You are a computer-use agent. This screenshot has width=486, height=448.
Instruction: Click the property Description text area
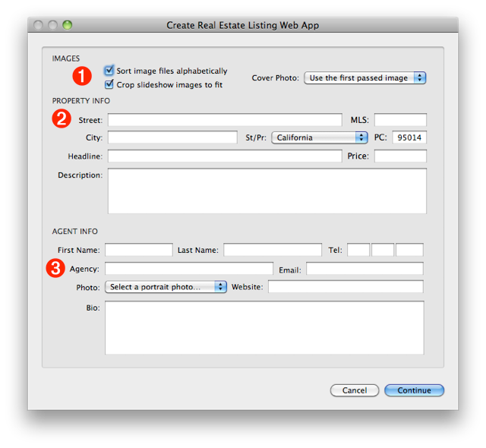click(267, 191)
